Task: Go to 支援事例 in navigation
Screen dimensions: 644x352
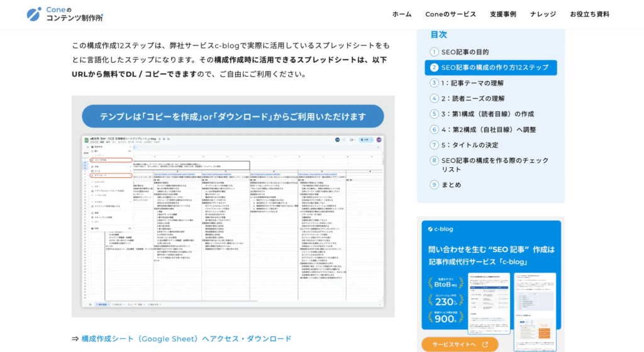Action: click(x=502, y=14)
